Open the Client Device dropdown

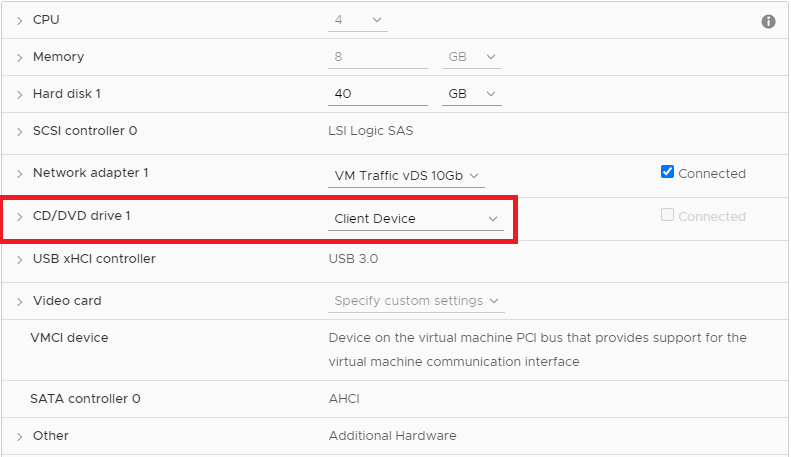[416, 218]
